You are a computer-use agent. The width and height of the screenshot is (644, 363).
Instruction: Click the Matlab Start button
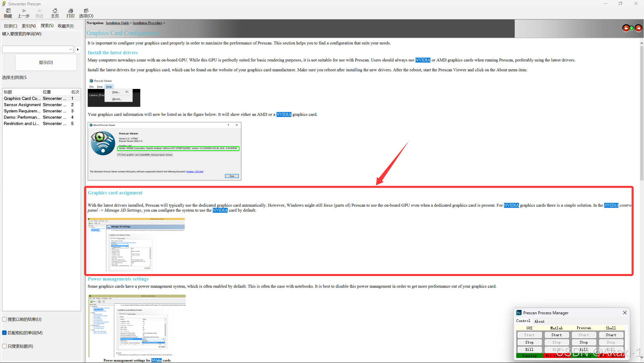[556, 335]
